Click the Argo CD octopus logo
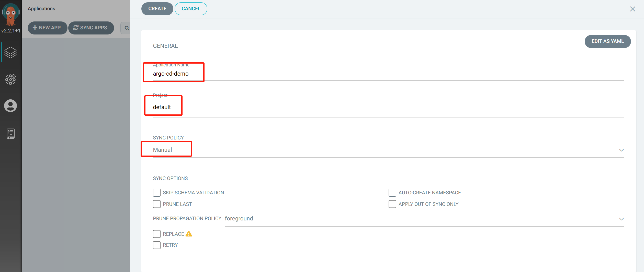This screenshot has height=272, width=644. coord(10,15)
